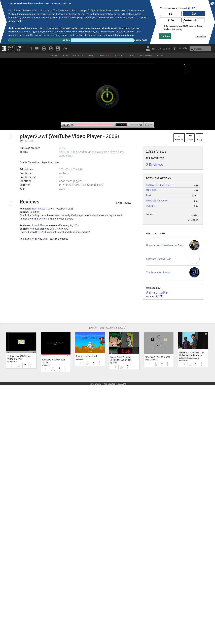
Task: Open the PROJECTS menu item
Action: point(78,56)
